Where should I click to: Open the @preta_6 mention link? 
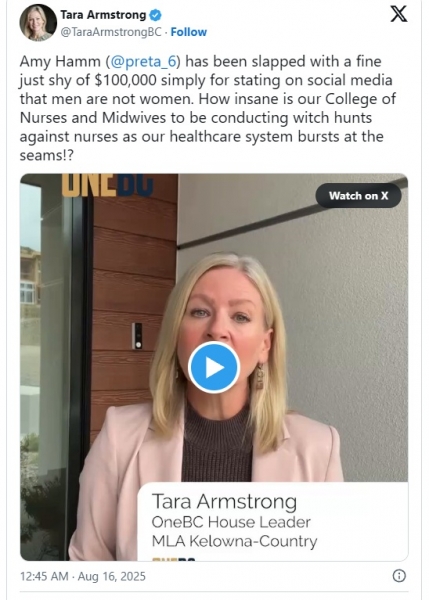(144, 62)
